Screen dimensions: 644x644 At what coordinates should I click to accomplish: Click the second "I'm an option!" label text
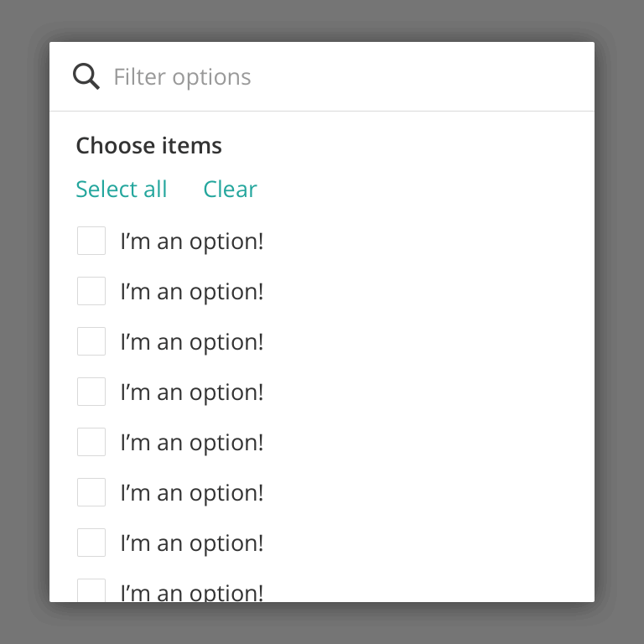[192, 292]
